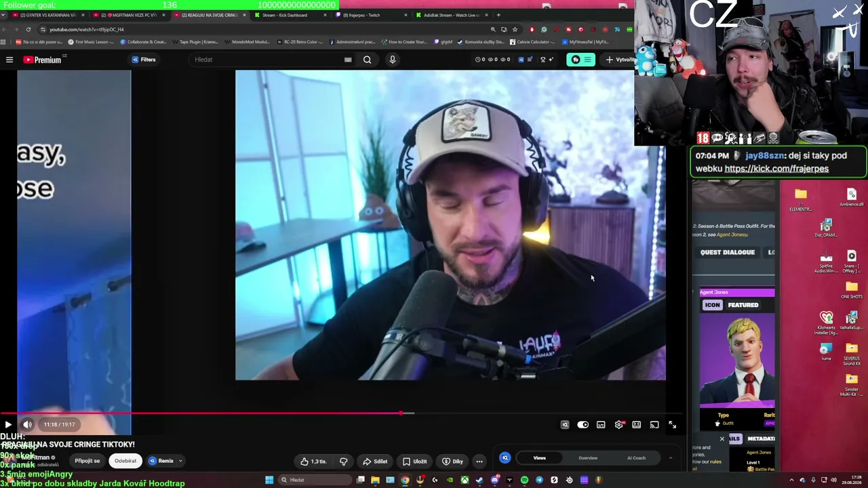The width and height of the screenshot is (868, 488).
Task: Dislike the video with thumbs down
Action: [x=344, y=462]
